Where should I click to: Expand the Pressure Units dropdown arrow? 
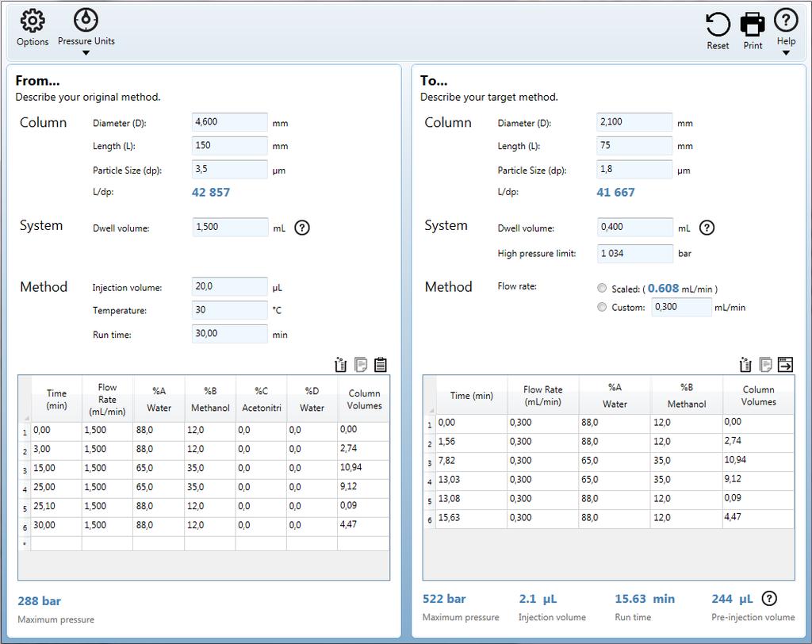click(x=86, y=53)
